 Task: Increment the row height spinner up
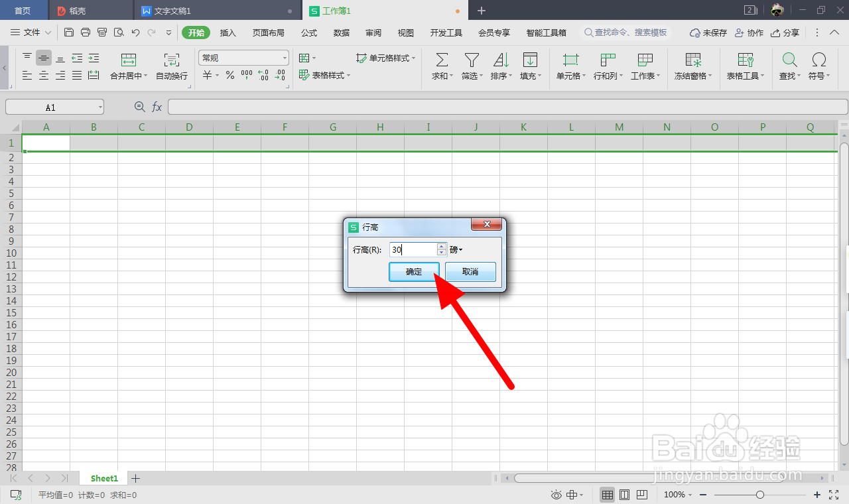click(442, 247)
